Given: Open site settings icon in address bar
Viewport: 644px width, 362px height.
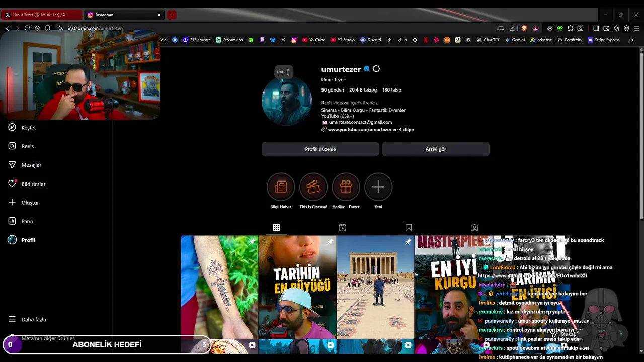Looking at the screenshot, I should click(x=60, y=28).
